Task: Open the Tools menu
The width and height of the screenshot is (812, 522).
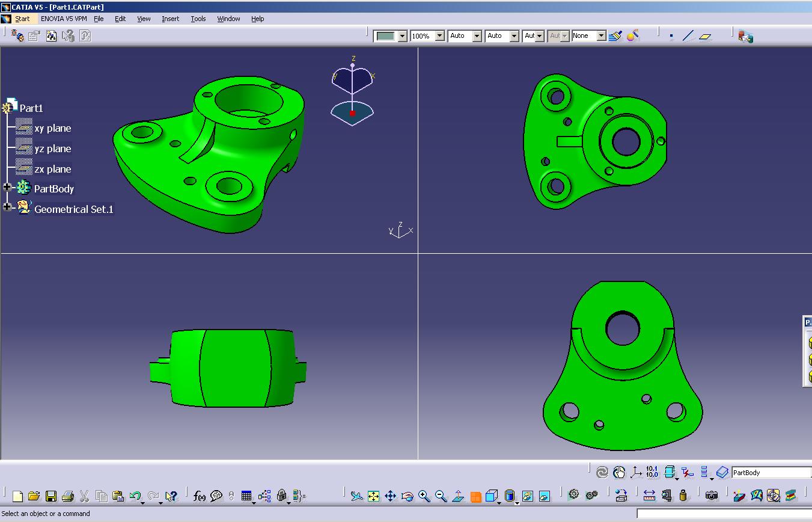Action: [198, 19]
